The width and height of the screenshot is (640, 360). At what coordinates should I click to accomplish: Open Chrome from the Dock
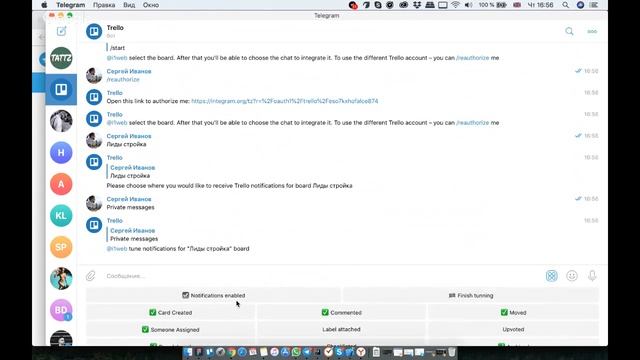(x=231, y=352)
